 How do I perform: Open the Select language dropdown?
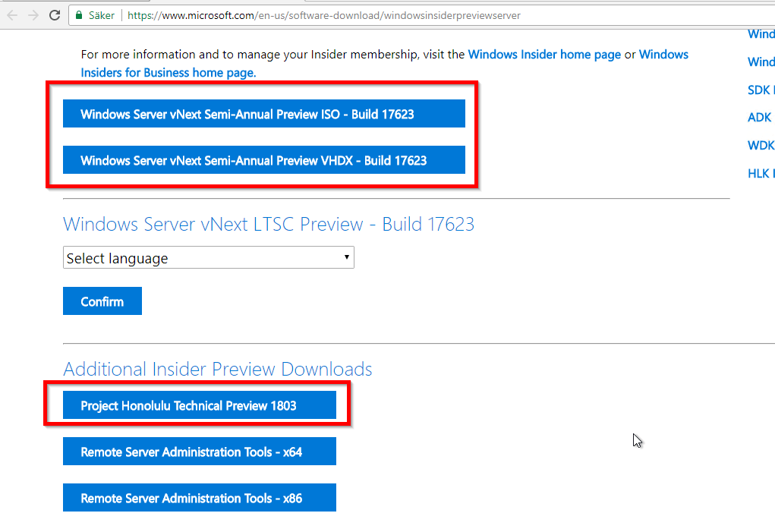click(x=208, y=257)
